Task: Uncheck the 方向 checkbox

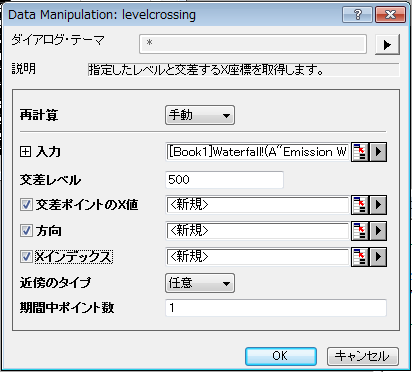Action: pos(26,230)
